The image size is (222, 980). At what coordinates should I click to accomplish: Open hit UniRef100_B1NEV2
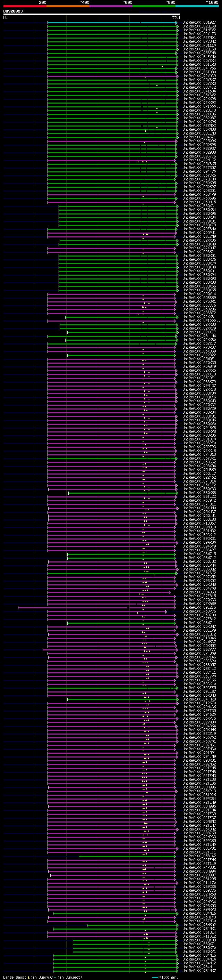(x=199, y=30)
